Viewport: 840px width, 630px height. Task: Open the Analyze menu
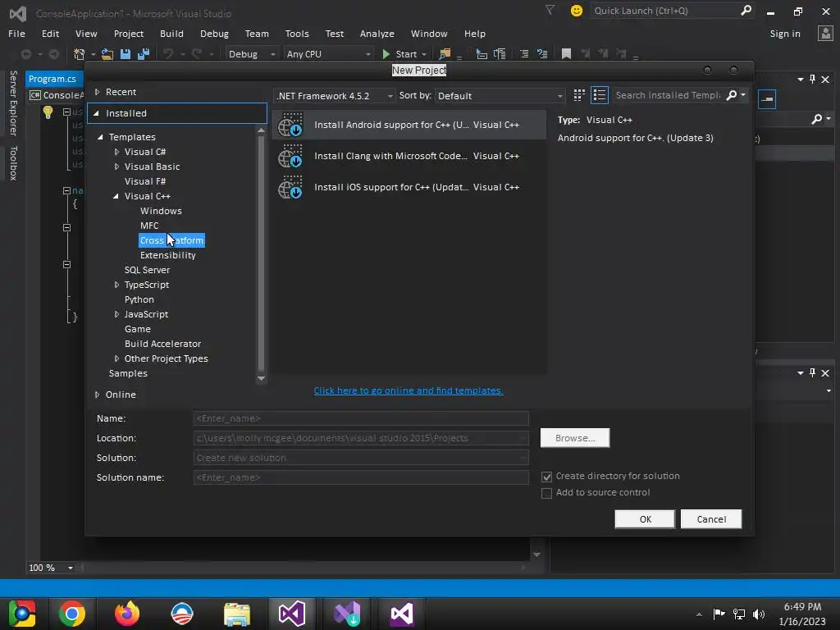point(377,34)
